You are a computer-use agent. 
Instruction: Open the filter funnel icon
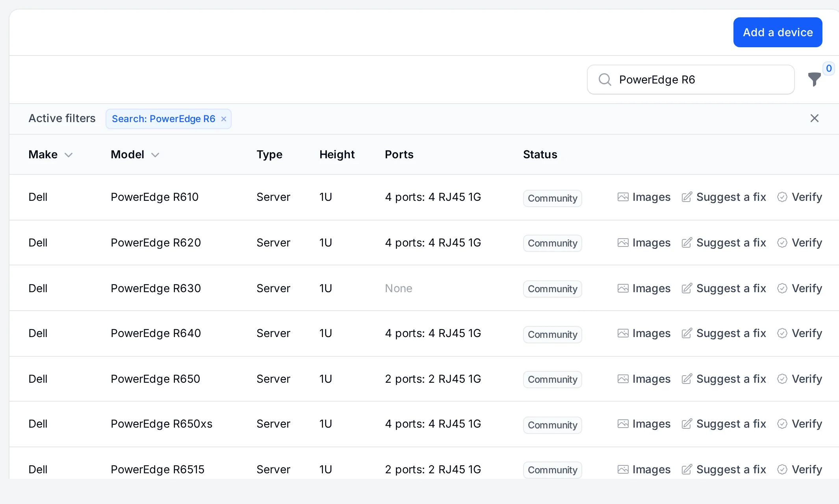point(814,80)
